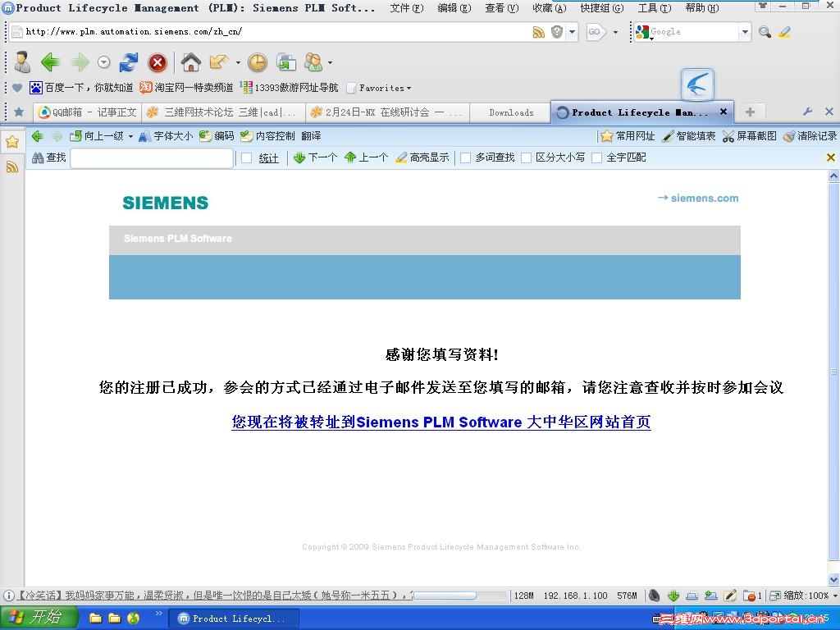Switch to the QQ邮箱 tab
This screenshot has height=630, width=840.
87,112
